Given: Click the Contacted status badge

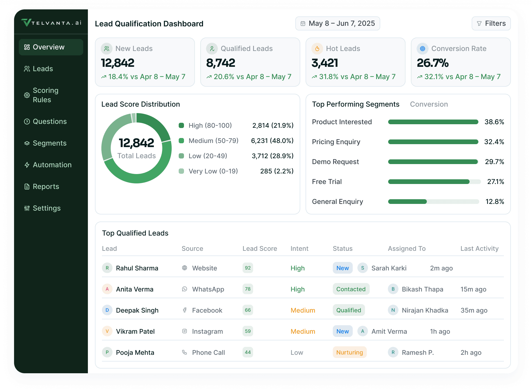Looking at the screenshot, I should pos(351,289).
